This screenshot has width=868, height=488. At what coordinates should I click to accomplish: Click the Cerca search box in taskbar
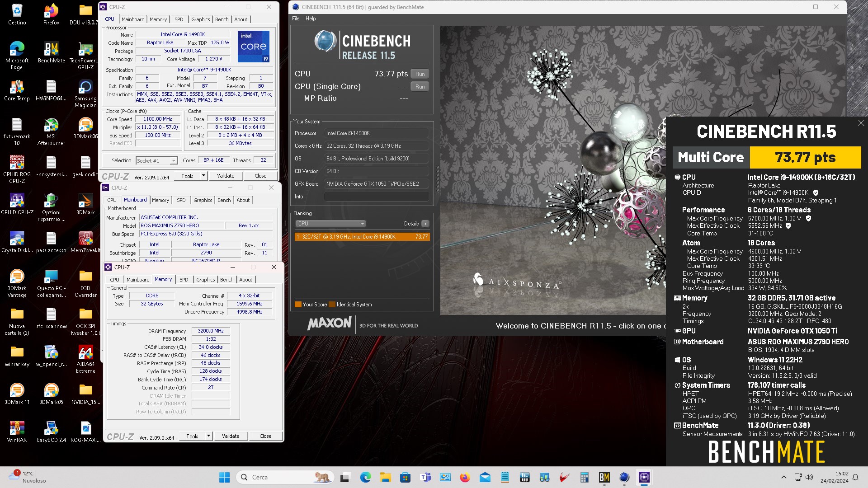tap(285, 477)
